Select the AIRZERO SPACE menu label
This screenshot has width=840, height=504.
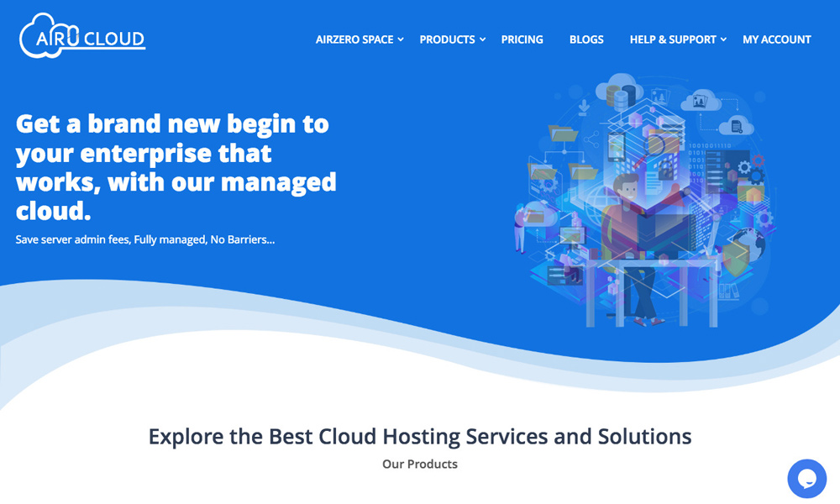(354, 39)
